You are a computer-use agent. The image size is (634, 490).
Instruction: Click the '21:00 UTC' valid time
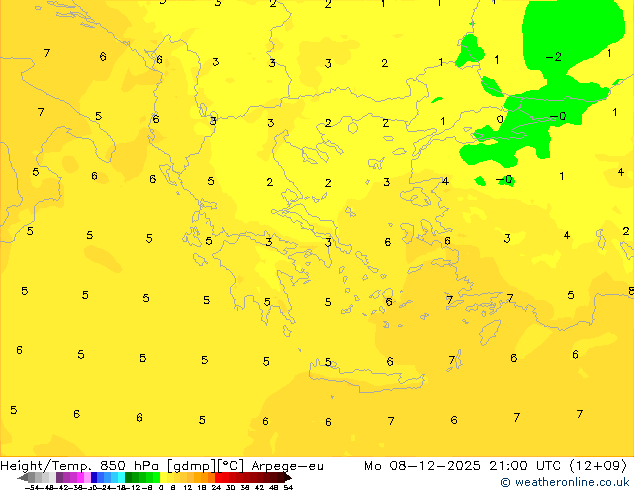click(x=525, y=466)
